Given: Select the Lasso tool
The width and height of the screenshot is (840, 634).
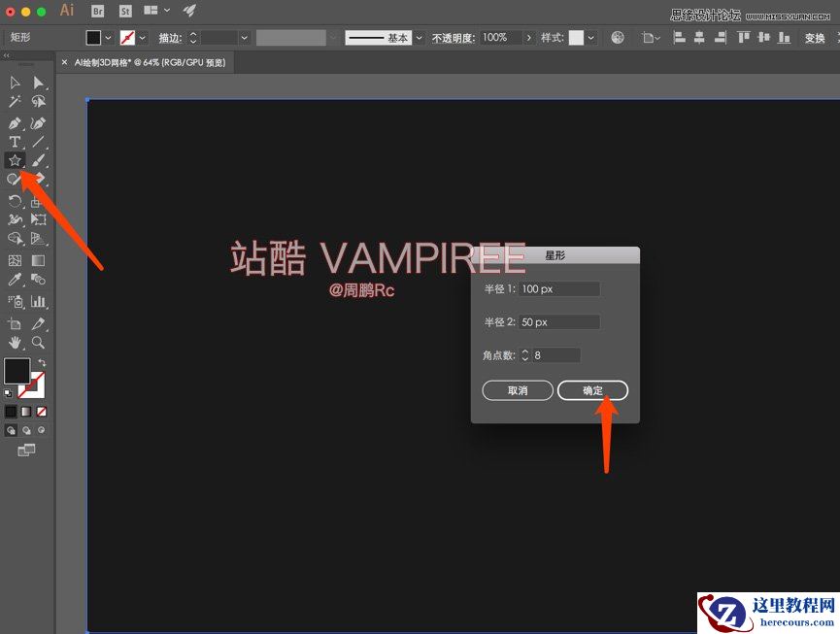Looking at the screenshot, I should (38, 101).
